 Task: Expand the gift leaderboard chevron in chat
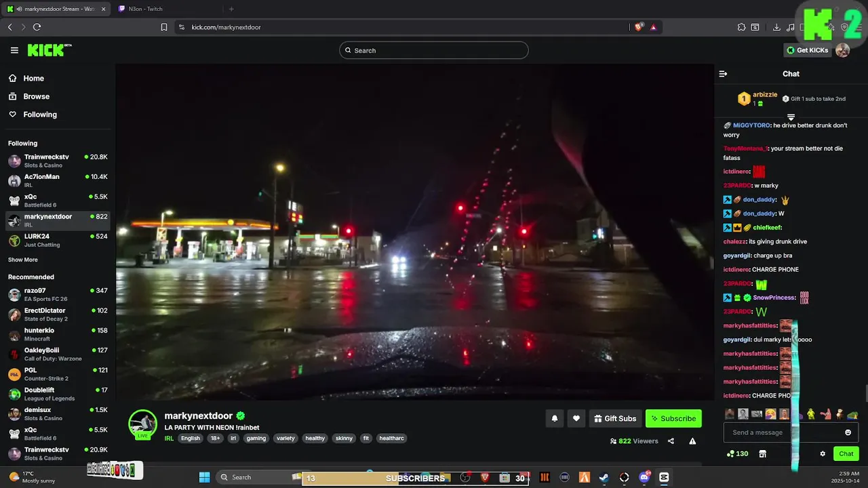point(791,117)
